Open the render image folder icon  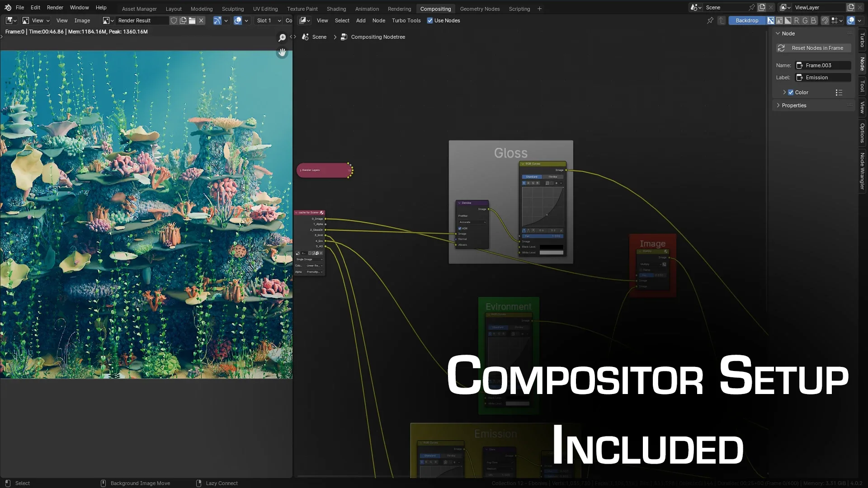click(x=192, y=20)
